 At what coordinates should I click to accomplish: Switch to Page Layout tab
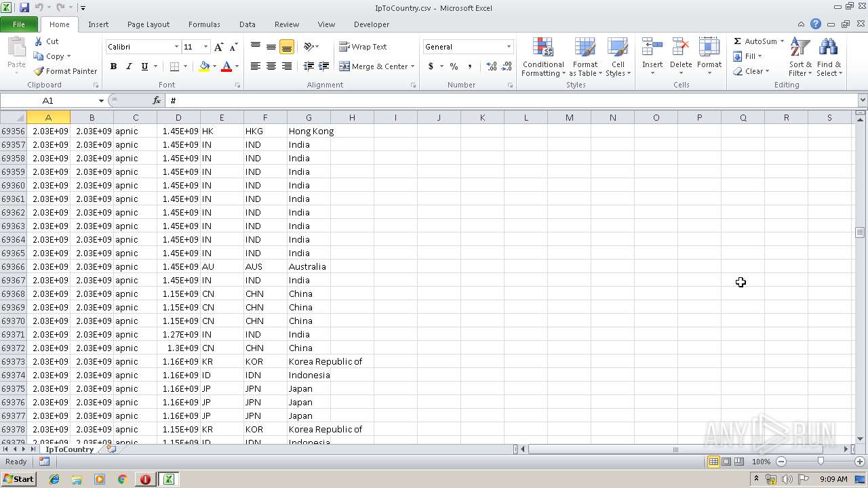click(x=149, y=24)
